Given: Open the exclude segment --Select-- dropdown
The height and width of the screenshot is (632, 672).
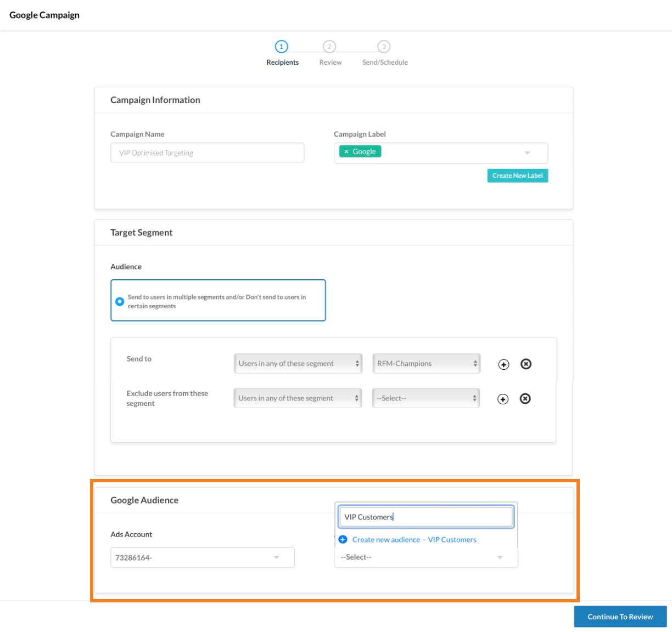Looking at the screenshot, I should pyautogui.click(x=426, y=398).
